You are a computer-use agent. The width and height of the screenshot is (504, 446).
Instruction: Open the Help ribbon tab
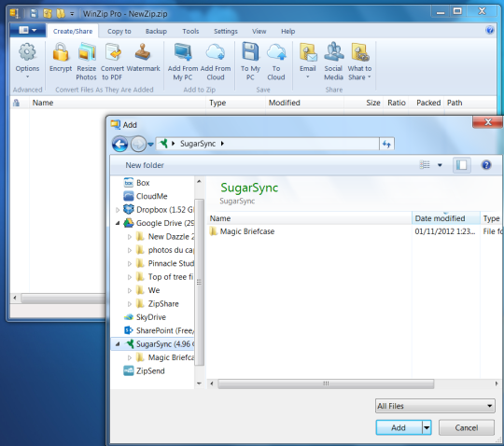tap(288, 31)
